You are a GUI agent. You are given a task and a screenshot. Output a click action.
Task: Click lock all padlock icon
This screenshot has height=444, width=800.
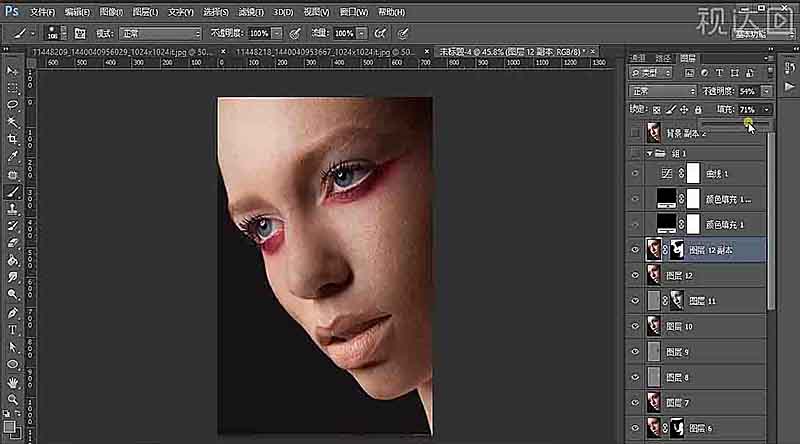point(698,109)
